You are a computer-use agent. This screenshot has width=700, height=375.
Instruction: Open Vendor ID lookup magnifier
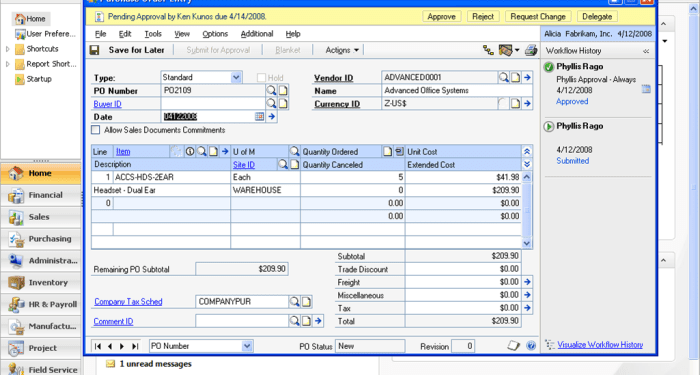pyautogui.click(x=504, y=78)
